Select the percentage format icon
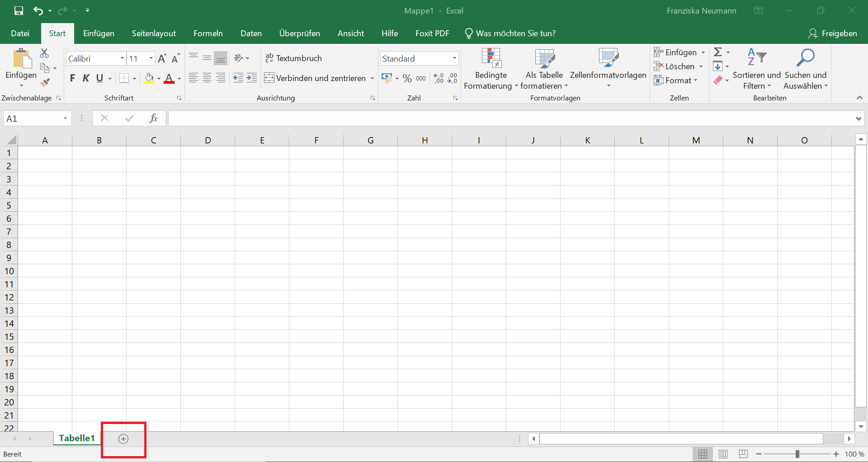The width and height of the screenshot is (868, 462). (x=407, y=78)
